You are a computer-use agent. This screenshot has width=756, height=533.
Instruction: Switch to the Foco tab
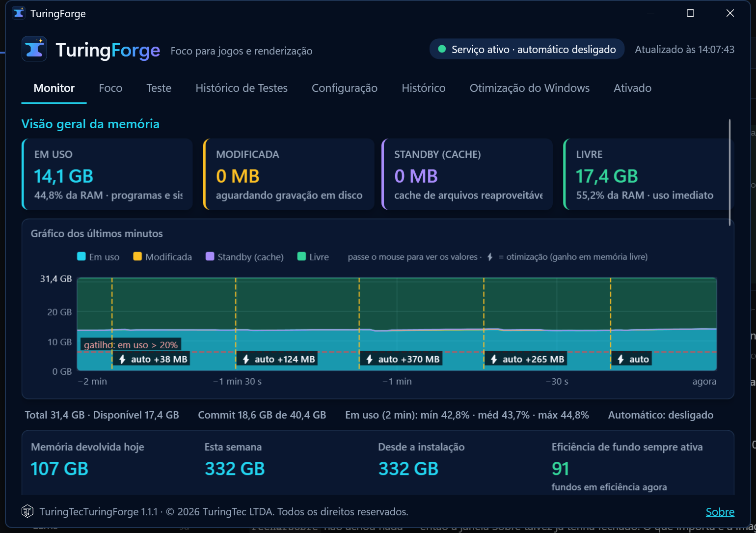(110, 88)
